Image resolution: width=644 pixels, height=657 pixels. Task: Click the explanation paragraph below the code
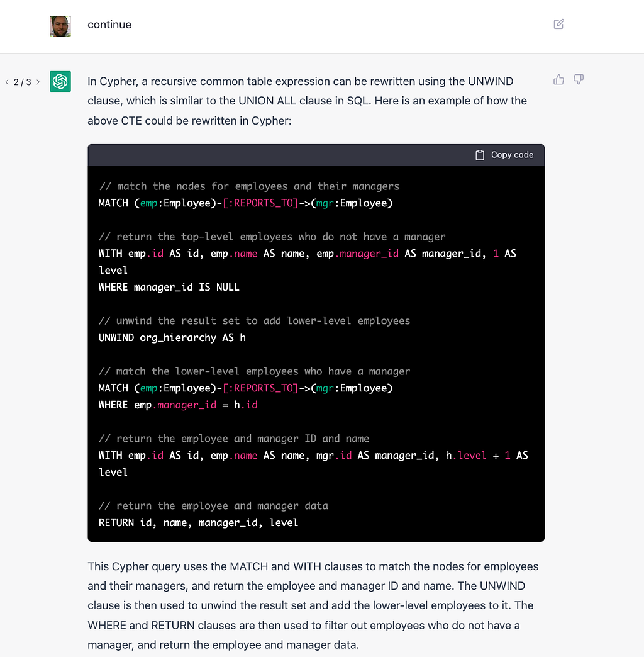(313, 605)
